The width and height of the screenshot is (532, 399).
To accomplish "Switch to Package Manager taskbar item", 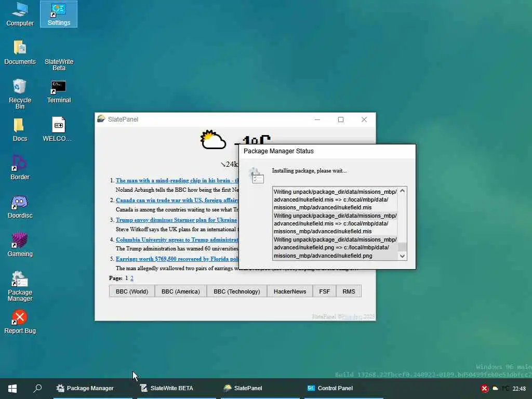I will coord(92,388).
